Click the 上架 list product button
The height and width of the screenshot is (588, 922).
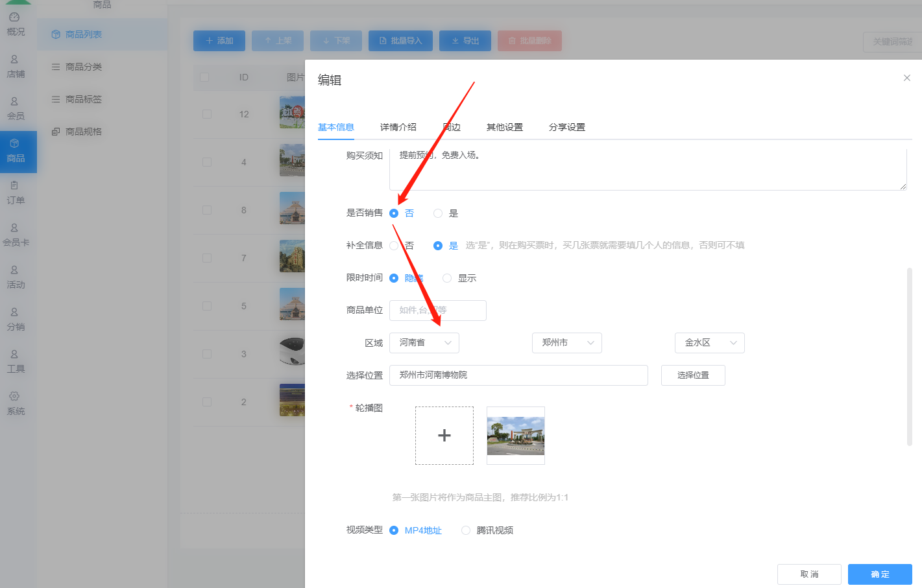pyautogui.click(x=278, y=41)
